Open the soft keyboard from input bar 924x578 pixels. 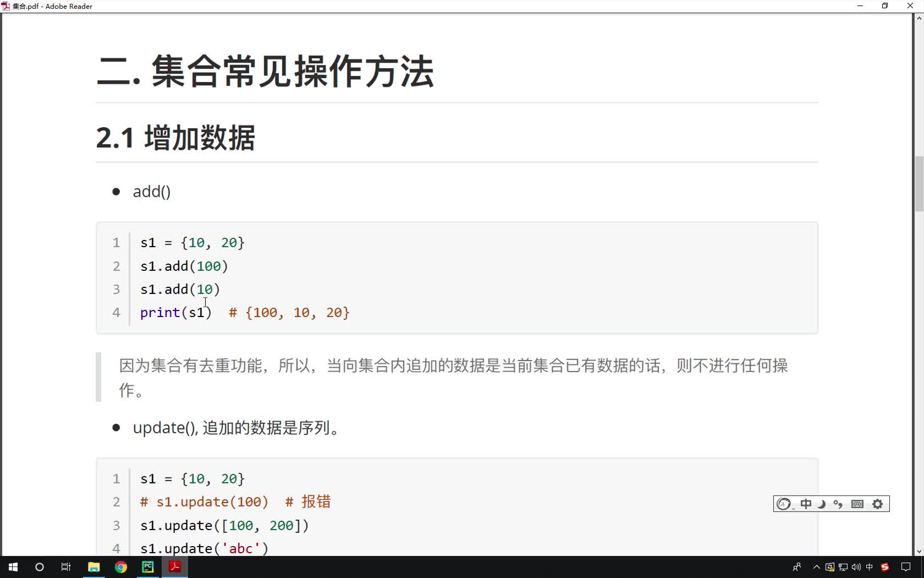(x=857, y=504)
